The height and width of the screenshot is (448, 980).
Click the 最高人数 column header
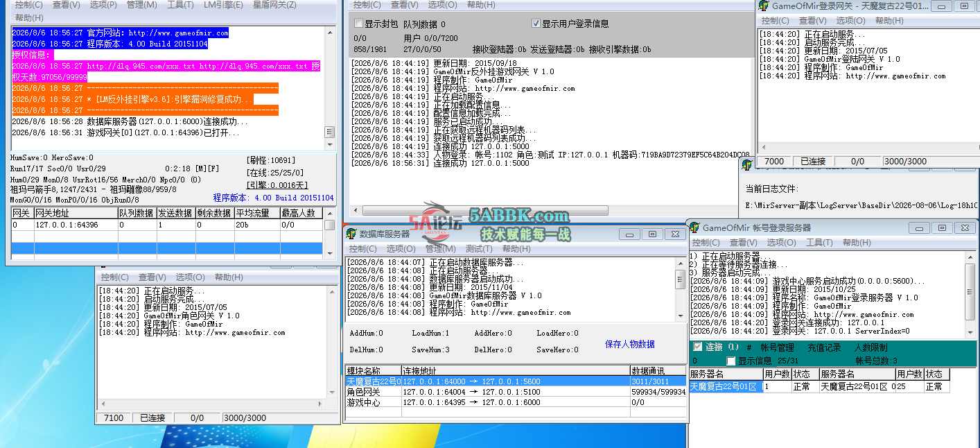click(x=301, y=214)
